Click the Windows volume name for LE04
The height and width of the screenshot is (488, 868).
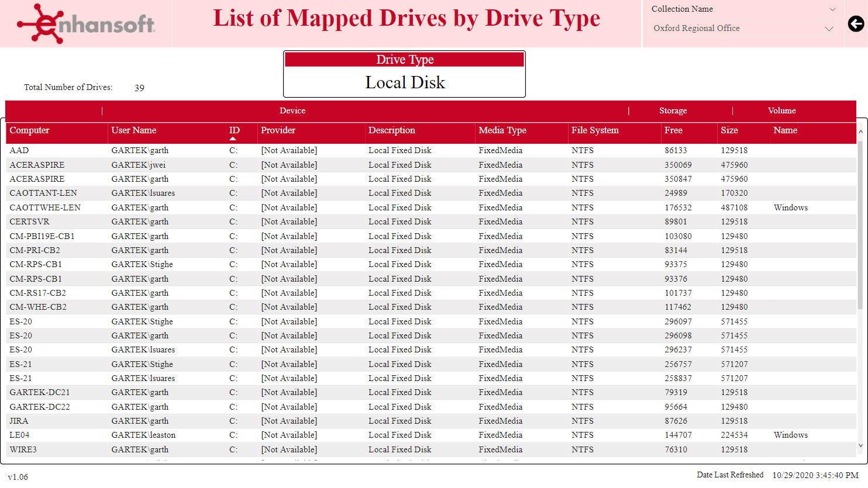pos(790,435)
